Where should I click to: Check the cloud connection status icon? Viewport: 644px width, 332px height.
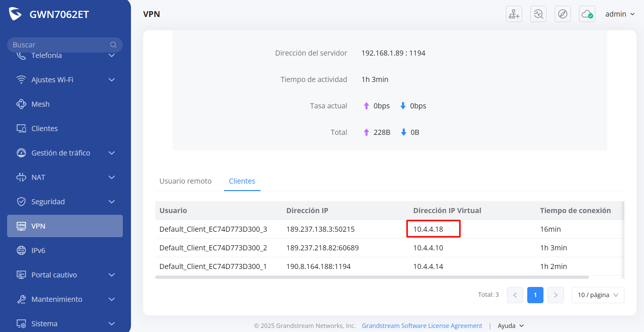coord(587,14)
